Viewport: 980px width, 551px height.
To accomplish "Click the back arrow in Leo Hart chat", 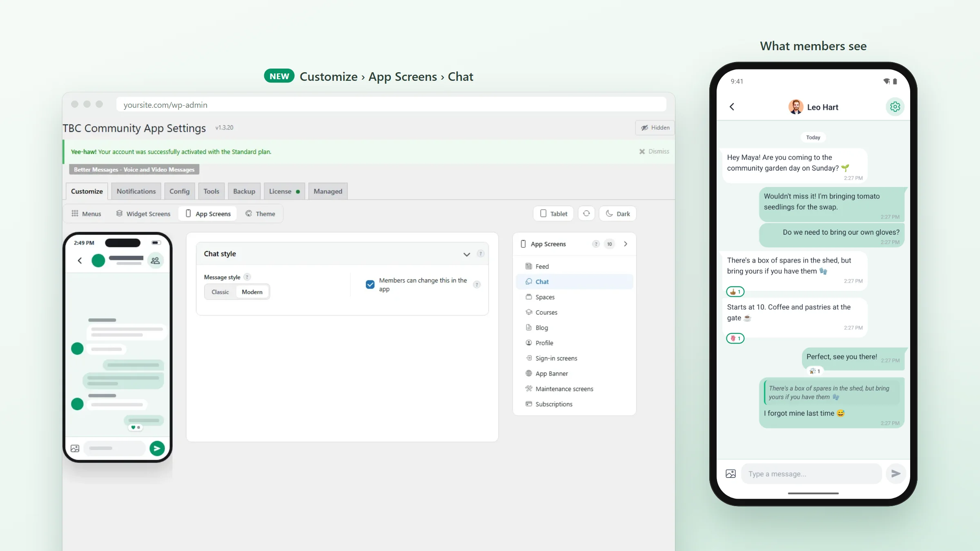I will [x=732, y=107].
